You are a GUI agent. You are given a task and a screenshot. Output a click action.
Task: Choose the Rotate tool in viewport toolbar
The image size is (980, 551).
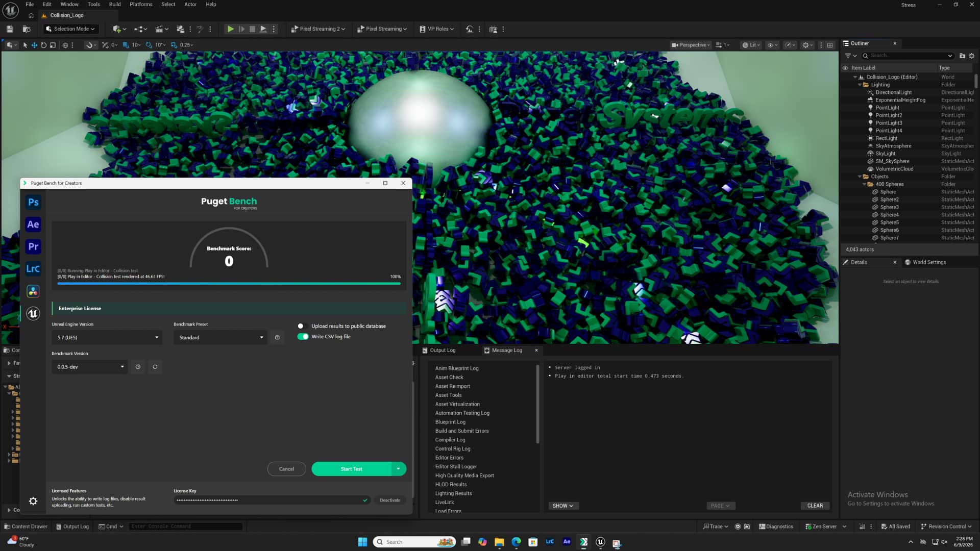(43, 45)
